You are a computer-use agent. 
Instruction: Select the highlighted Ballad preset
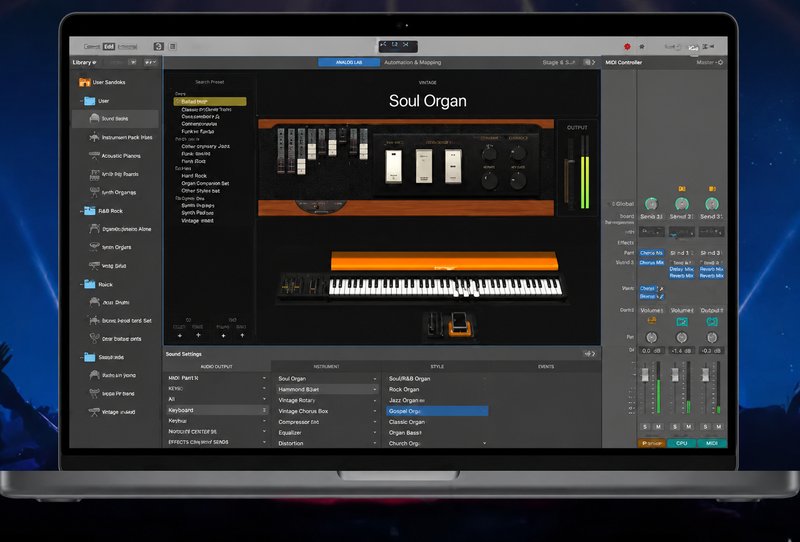(210, 102)
